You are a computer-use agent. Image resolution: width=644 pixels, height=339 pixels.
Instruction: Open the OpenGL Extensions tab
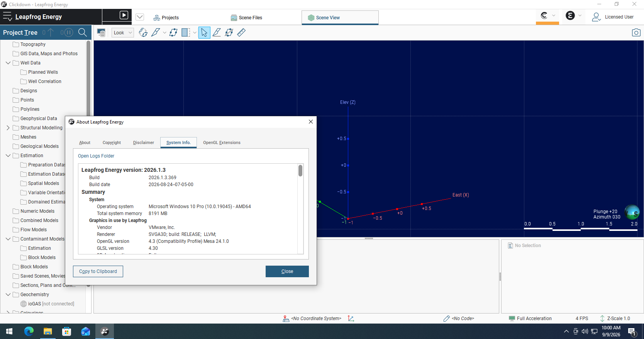click(222, 142)
